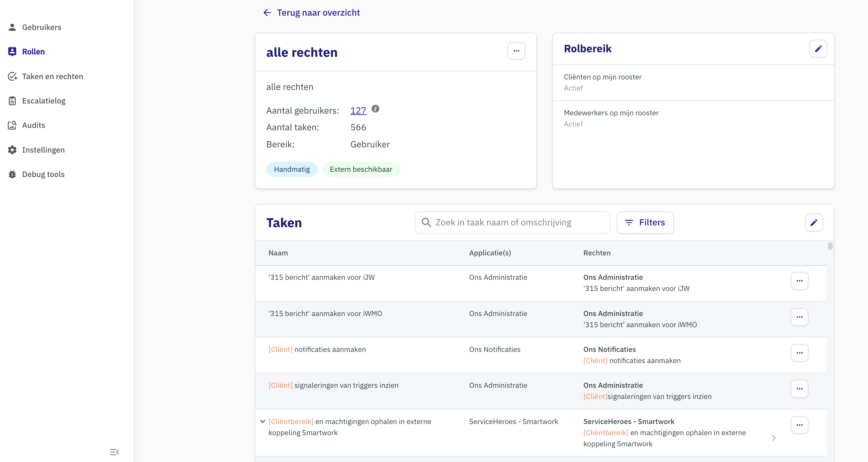Click the Aantal taken value 566
The image size is (868, 462).
pos(358,127)
